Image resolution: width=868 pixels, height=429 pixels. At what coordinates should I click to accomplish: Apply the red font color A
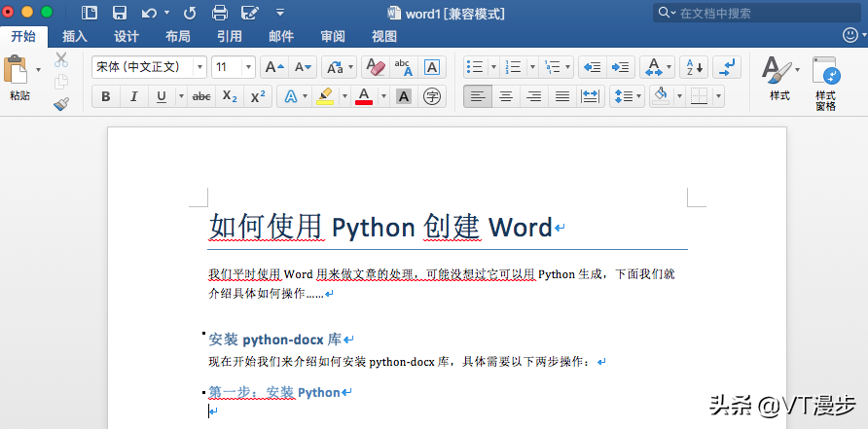tap(364, 97)
